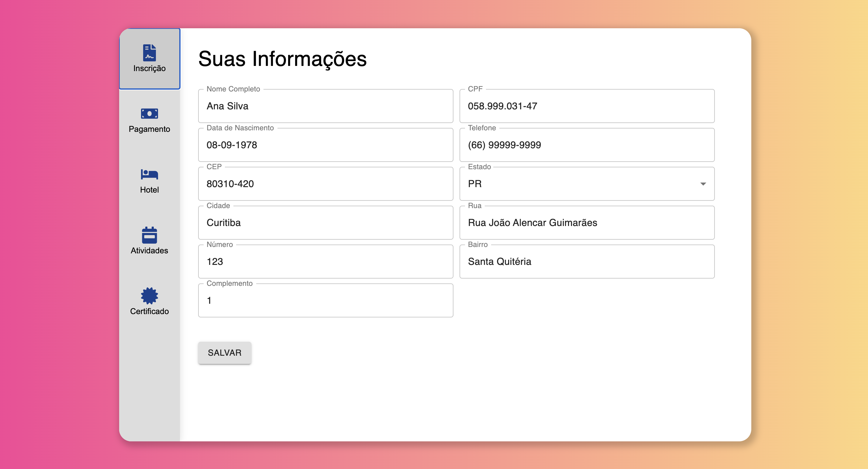Click the Bairro field Santa Quitéria

587,262
